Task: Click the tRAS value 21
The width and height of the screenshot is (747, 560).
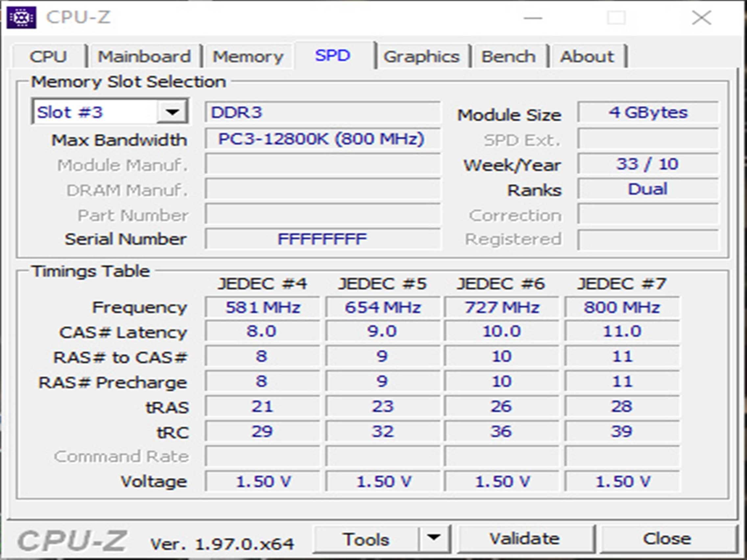Action: (x=262, y=406)
